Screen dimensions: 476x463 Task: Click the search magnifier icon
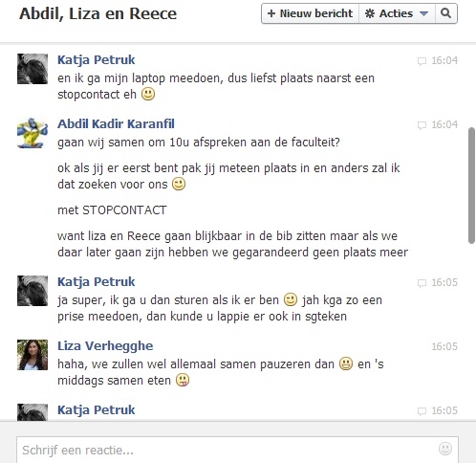[x=445, y=13]
